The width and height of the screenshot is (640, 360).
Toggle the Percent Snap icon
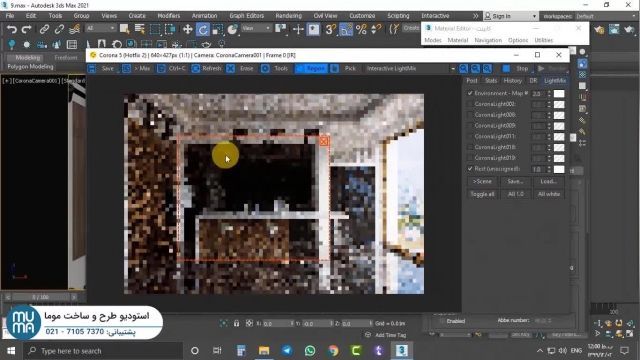pos(361,29)
